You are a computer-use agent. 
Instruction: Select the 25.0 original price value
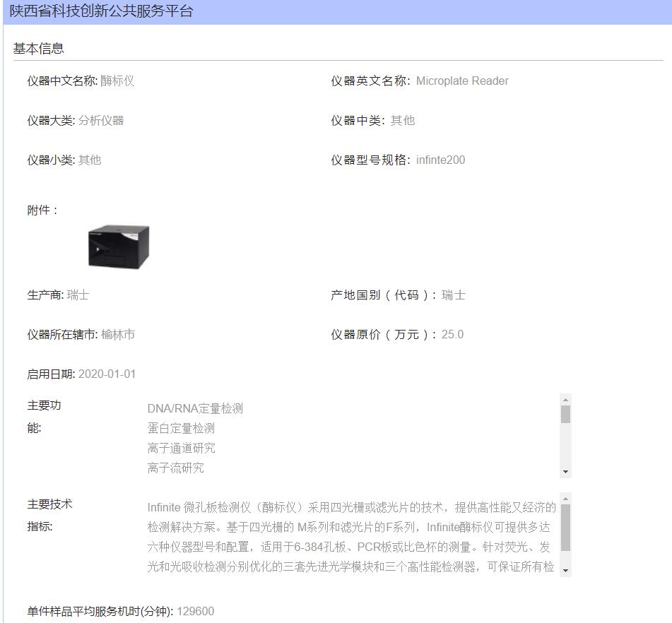click(x=452, y=334)
